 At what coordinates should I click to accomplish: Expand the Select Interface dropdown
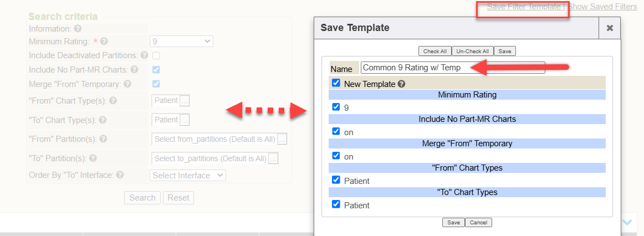coord(188,175)
